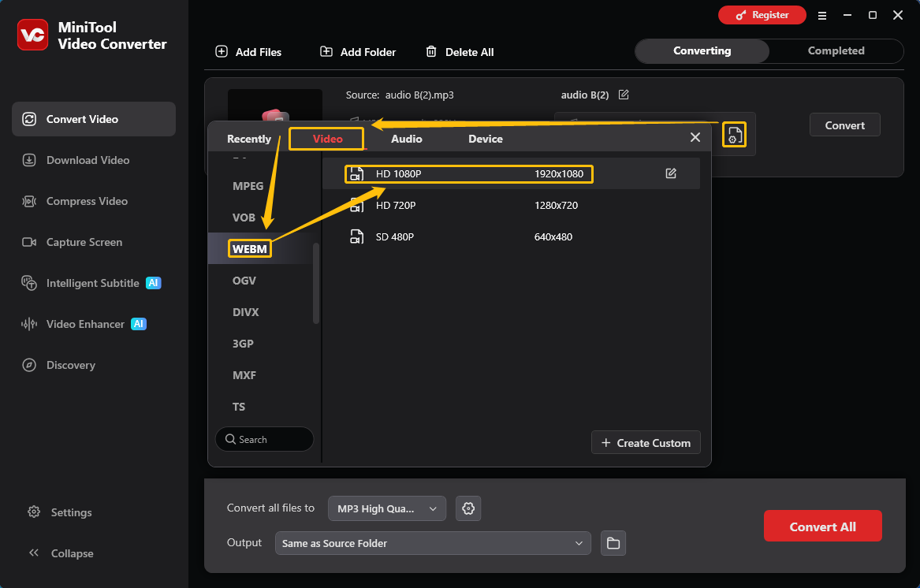Click the red Register button
Viewport: 920px width, 588px height.
coord(762,15)
